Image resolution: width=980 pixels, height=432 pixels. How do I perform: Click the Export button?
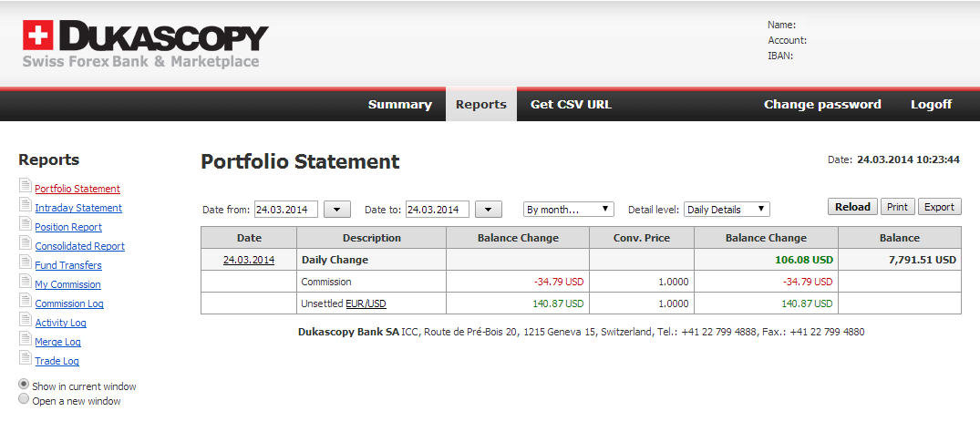tap(939, 207)
